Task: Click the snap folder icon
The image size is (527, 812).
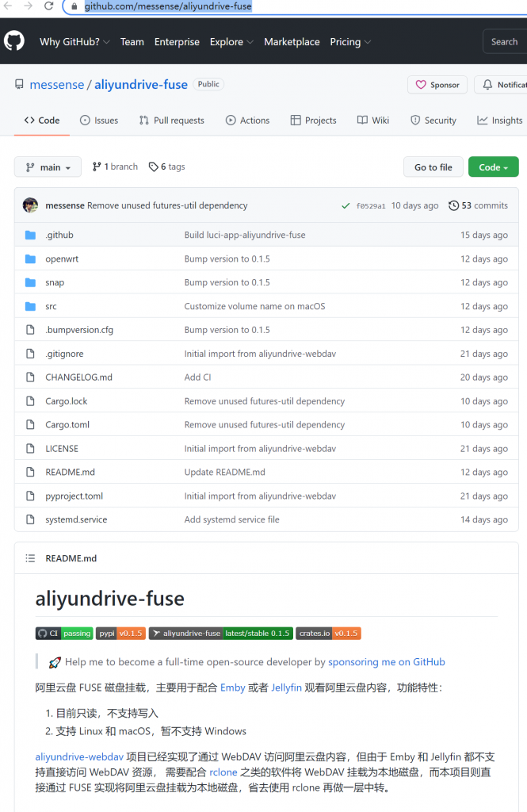Action: pos(31,283)
